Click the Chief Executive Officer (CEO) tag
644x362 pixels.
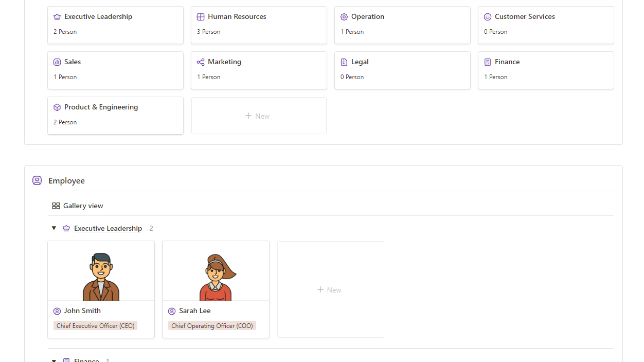(95, 326)
